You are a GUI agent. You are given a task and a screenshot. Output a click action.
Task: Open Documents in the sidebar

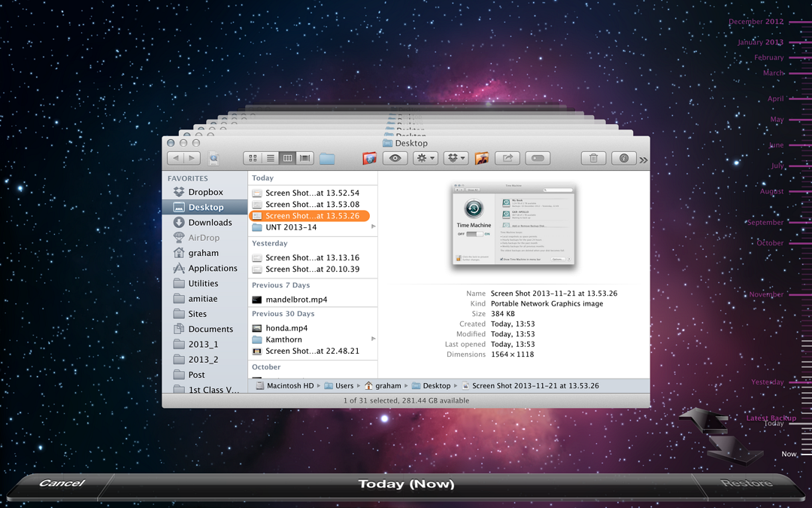point(205,329)
